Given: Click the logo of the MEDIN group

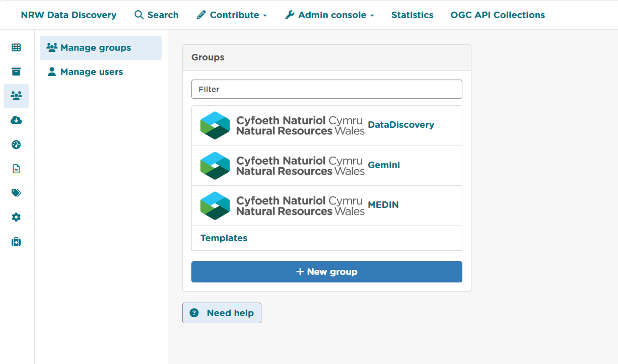Looking at the screenshot, I should (282, 205).
